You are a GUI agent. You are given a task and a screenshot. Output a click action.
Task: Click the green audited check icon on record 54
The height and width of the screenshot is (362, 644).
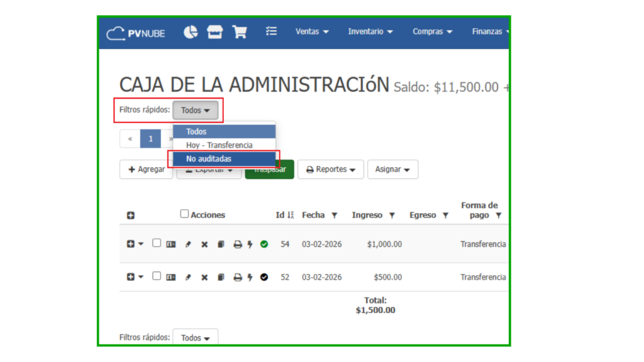[x=264, y=244]
